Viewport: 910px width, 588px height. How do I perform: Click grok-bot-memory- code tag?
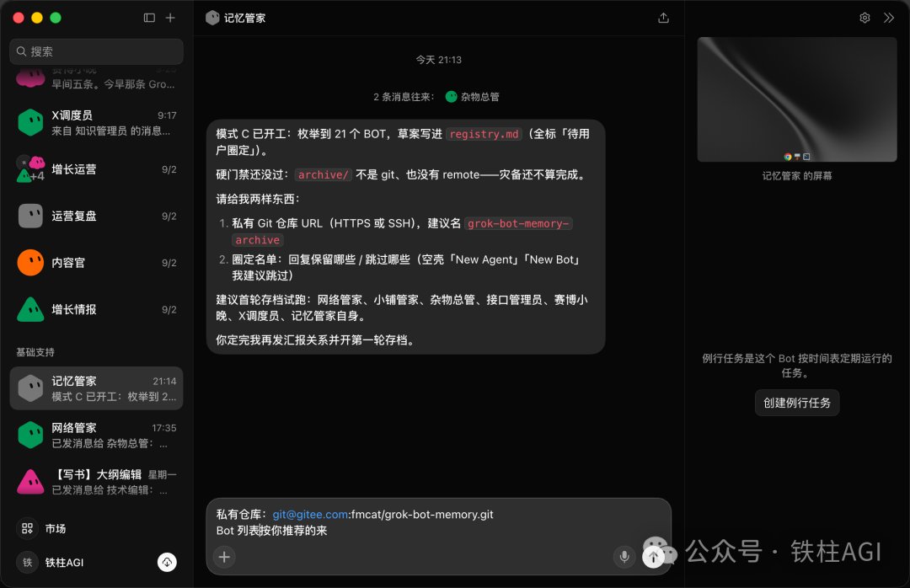tap(518, 223)
